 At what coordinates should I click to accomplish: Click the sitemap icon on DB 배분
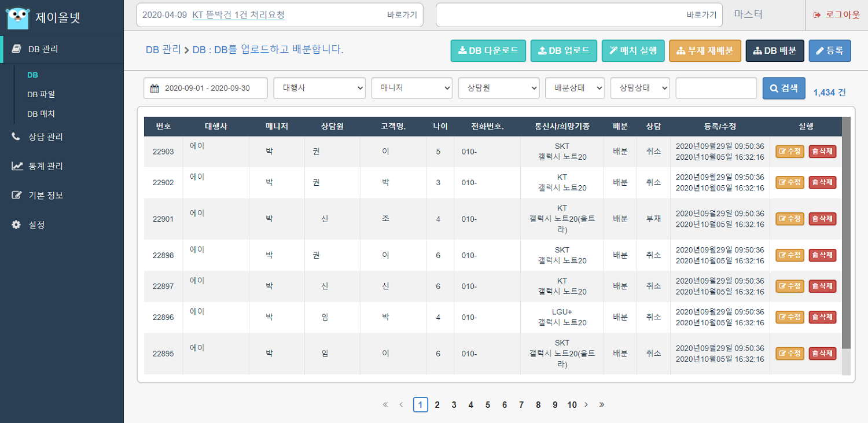click(757, 51)
